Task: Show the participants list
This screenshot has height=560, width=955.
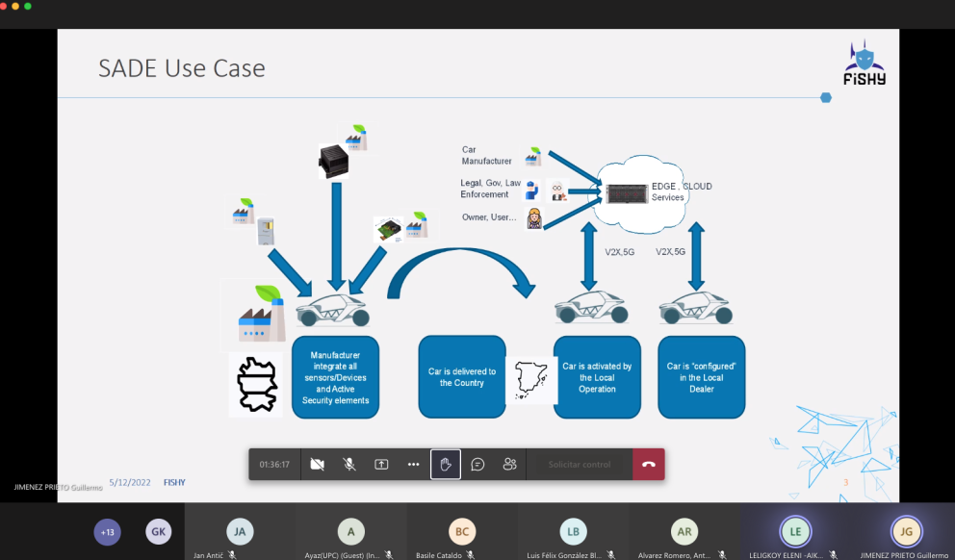Action: click(x=509, y=464)
